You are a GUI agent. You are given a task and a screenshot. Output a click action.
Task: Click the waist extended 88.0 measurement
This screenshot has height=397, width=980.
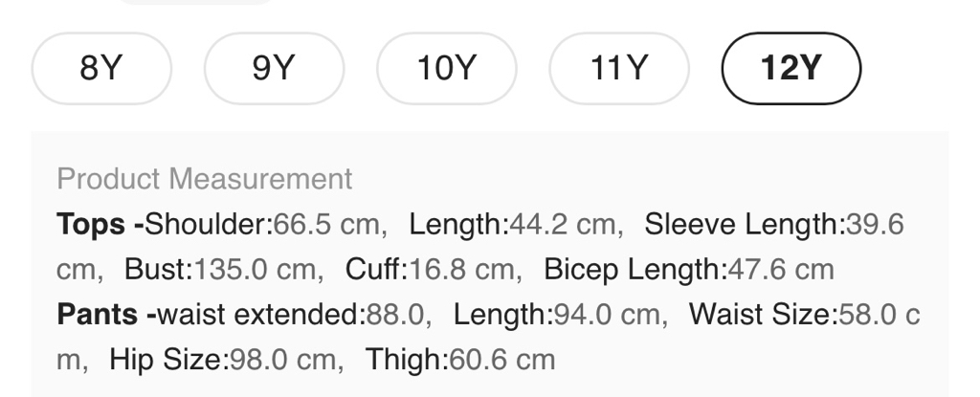point(293,315)
